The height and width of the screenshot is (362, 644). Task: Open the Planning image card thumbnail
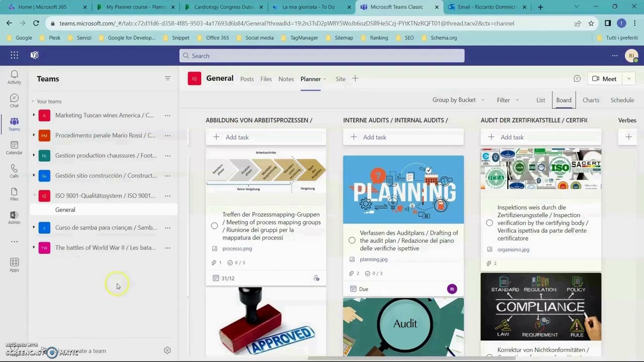click(x=404, y=190)
